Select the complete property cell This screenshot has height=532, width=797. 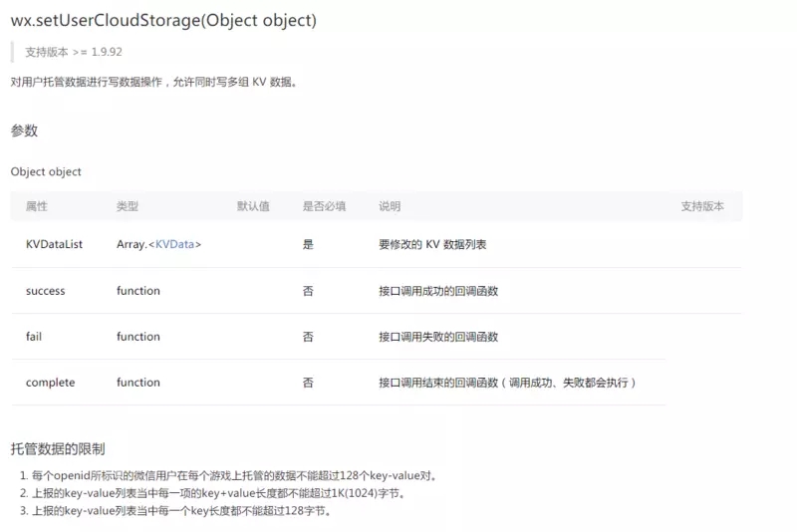point(51,383)
